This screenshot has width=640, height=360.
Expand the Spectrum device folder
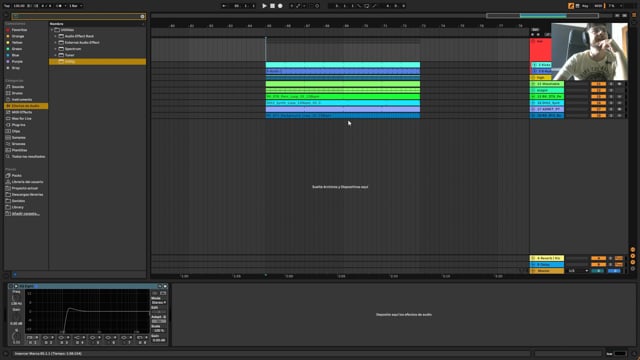click(x=56, y=49)
